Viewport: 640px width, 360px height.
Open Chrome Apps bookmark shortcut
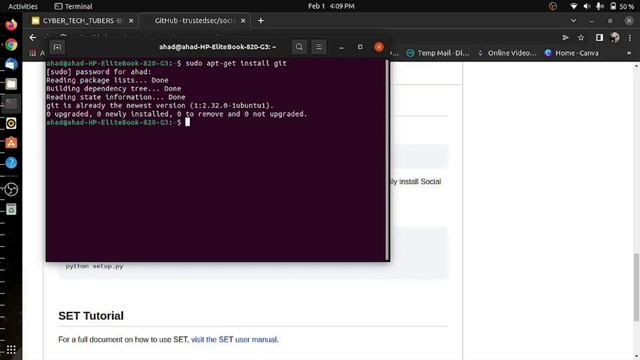(x=37, y=53)
